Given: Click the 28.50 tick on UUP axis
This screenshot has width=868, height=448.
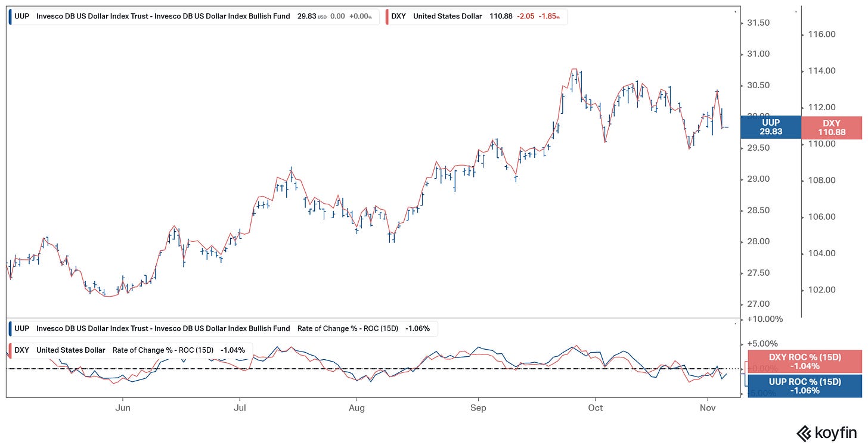Looking at the screenshot, I should pos(758,210).
